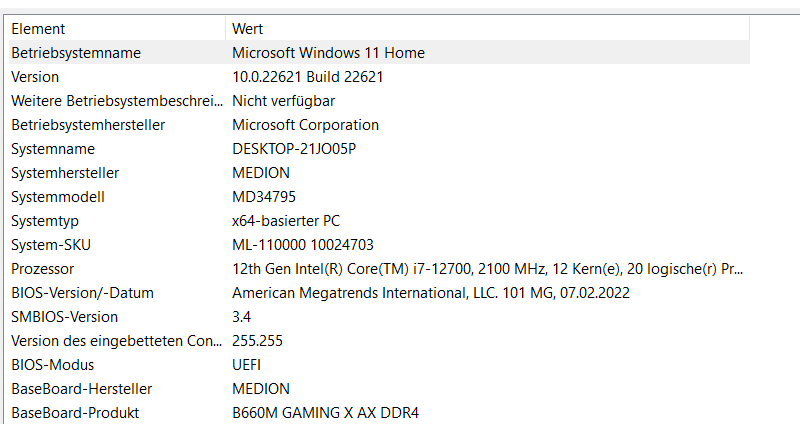The width and height of the screenshot is (800, 424).
Task: Sort by the Element column header
Action: (x=38, y=29)
